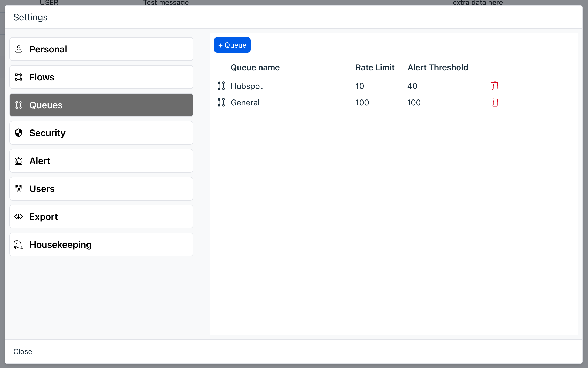
Task: Click the queue icon beside Hubspot
Action: 221,86
